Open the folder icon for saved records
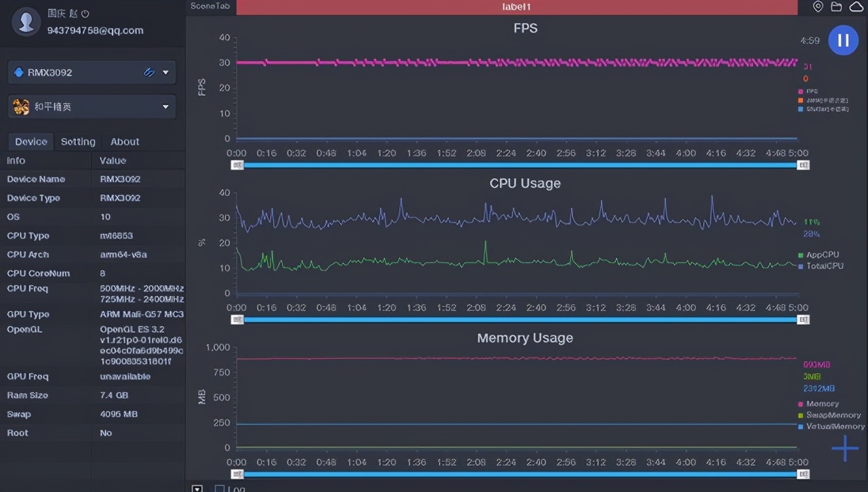Viewport: 868px width, 492px height. click(837, 7)
